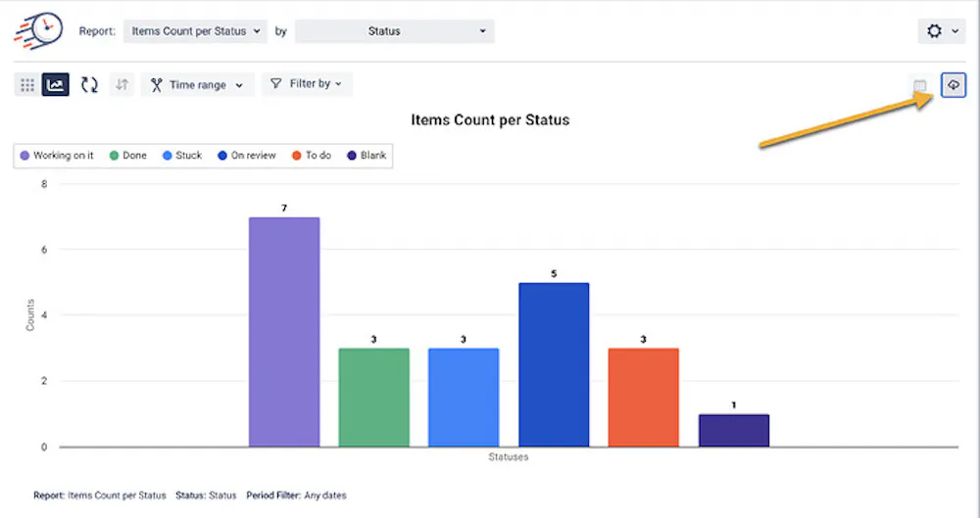Open the Time range menu
The height and width of the screenshot is (518, 980).
click(197, 85)
